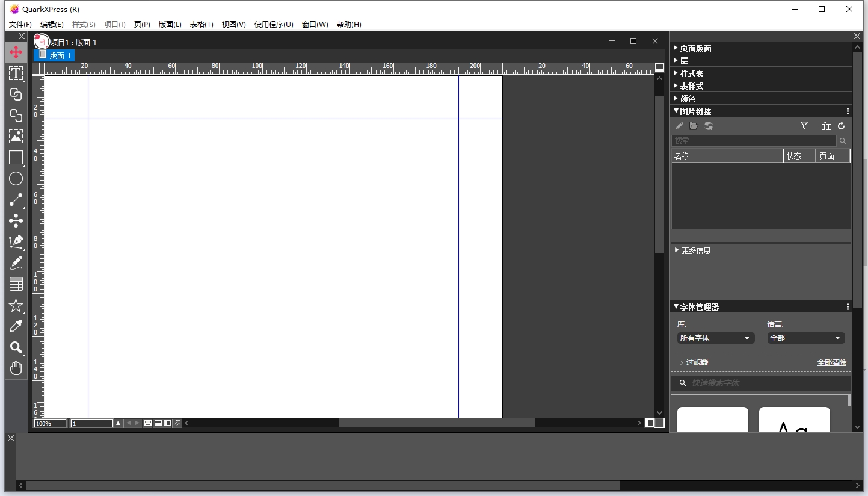Expand the 层 panel
The image size is (868, 496).
676,60
